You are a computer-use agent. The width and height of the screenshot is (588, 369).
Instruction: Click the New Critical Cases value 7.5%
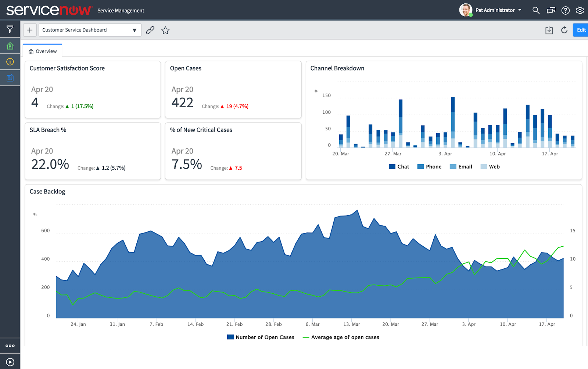[187, 164]
